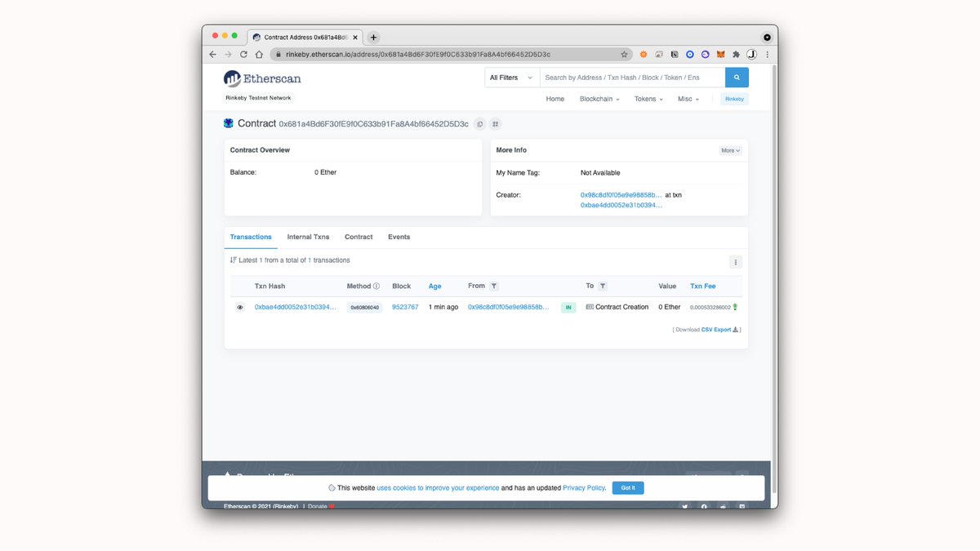Open a new browser tab with plus

coord(373,38)
